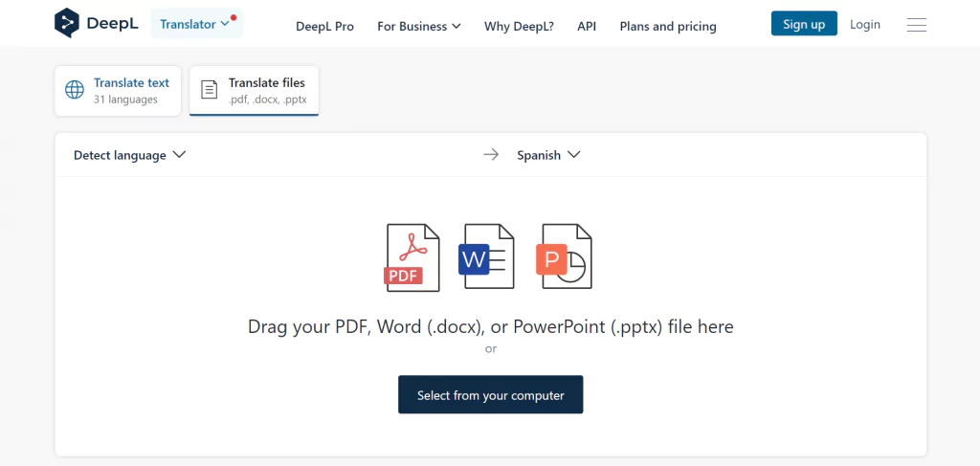The height and width of the screenshot is (466, 980).
Task: Click Select from your computer button
Action: (x=491, y=395)
